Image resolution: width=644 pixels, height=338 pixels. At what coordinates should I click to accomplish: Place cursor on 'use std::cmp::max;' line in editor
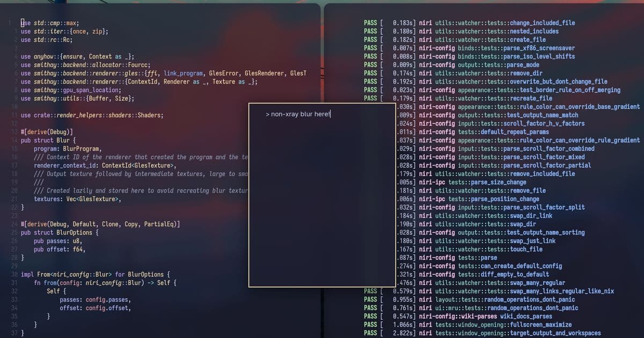click(x=50, y=23)
